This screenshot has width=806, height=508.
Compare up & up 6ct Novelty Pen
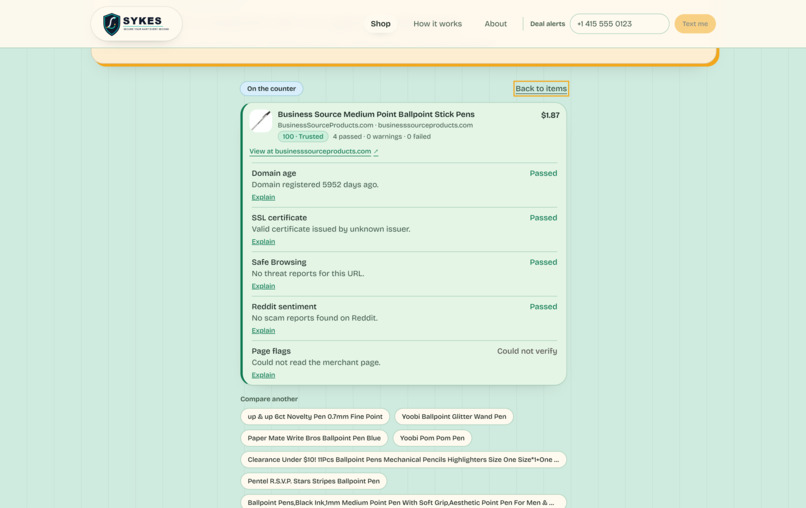(x=315, y=416)
